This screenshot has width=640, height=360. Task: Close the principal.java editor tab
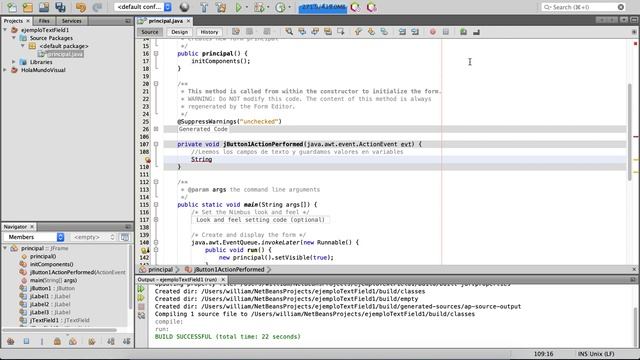[189, 21]
